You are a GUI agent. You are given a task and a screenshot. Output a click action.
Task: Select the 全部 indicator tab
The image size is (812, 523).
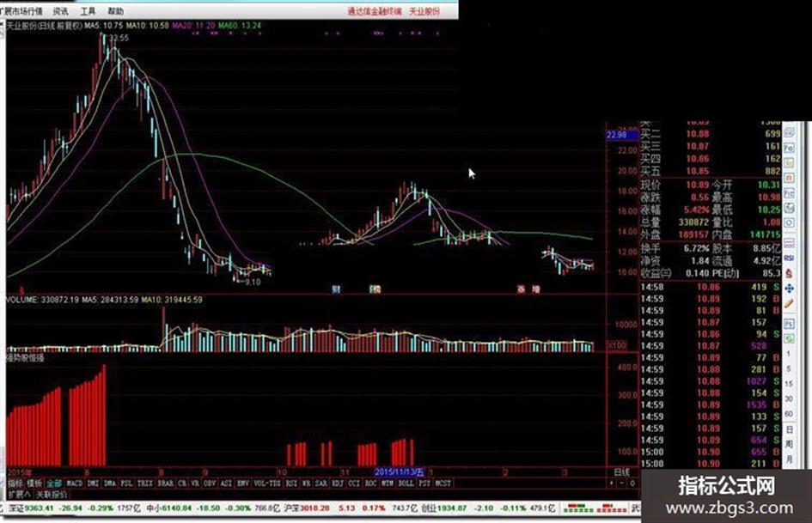pyautogui.click(x=54, y=483)
